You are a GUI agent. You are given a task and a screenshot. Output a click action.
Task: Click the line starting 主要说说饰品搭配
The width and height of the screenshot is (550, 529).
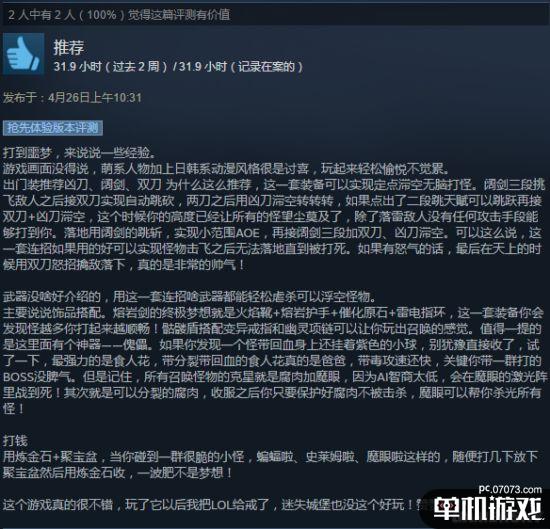[x=273, y=313]
